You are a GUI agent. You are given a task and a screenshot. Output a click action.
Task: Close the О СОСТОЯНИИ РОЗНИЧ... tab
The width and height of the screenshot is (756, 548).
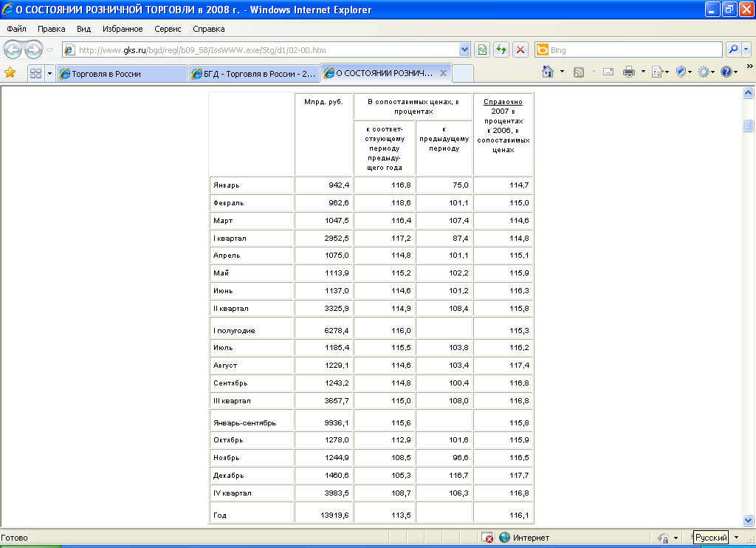[x=443, y=73]
